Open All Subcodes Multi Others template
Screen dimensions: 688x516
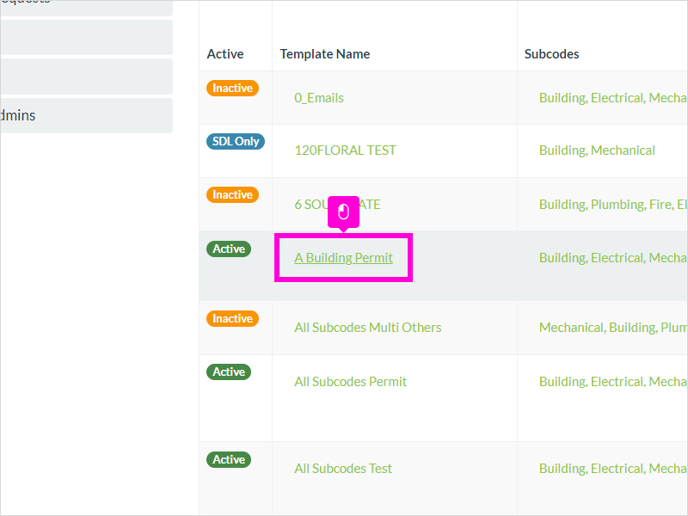368,327
